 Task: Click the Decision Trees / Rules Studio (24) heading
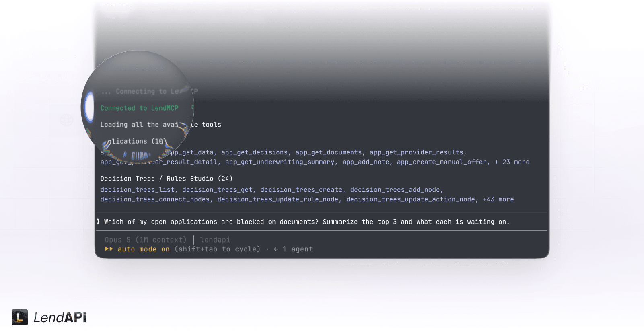click(167, 179)
